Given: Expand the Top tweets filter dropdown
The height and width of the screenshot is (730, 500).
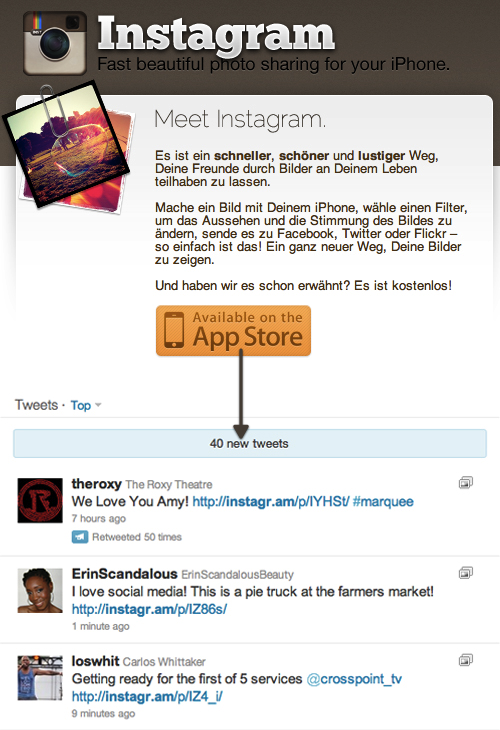Looking at the screenshot, I should pyautogui.click(x=86, y=406).
